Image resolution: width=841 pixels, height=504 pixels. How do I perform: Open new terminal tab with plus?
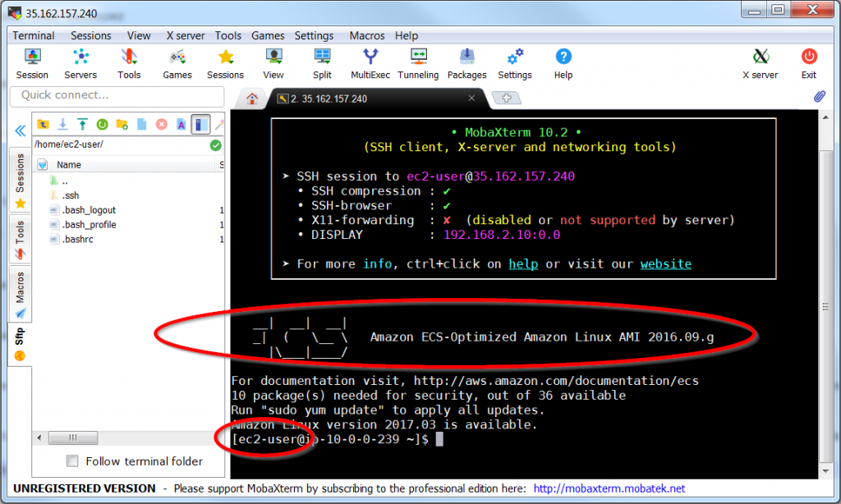[x=507, y=99]
